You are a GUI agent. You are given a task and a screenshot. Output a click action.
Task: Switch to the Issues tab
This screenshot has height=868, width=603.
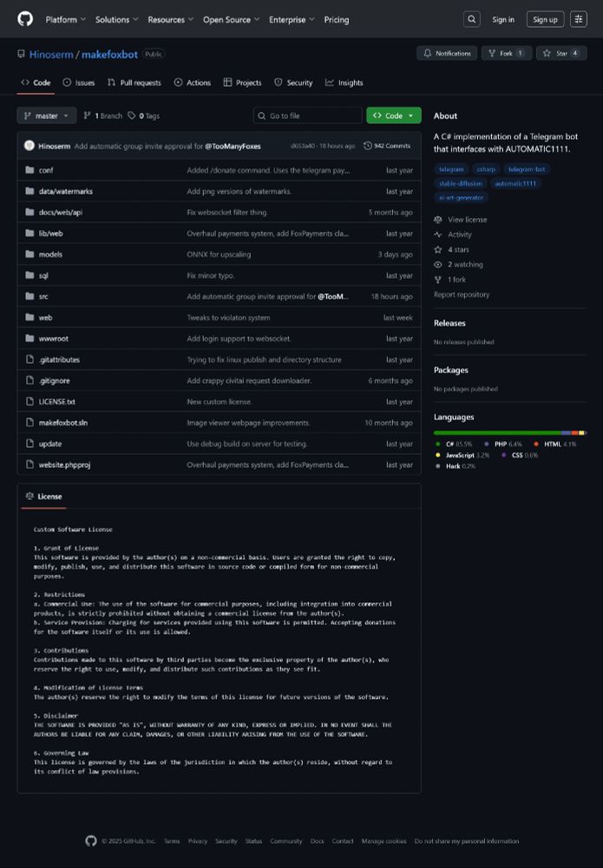coord(79,82)
